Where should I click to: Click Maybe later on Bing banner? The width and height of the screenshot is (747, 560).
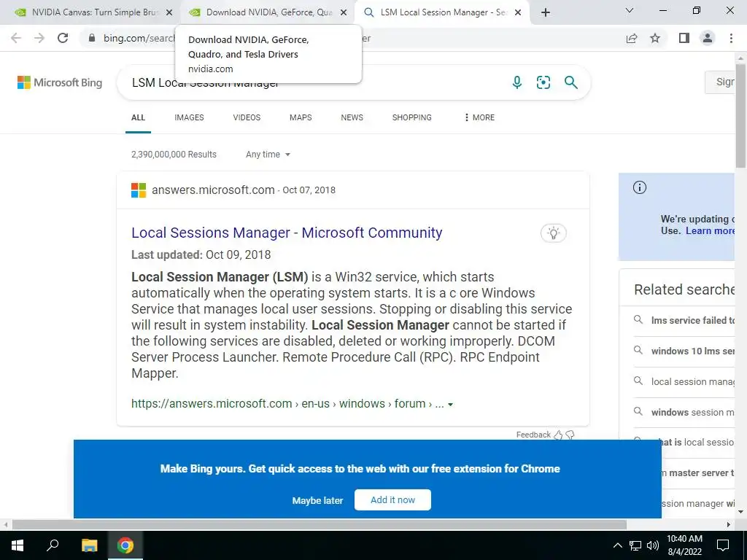pos(317,500)
